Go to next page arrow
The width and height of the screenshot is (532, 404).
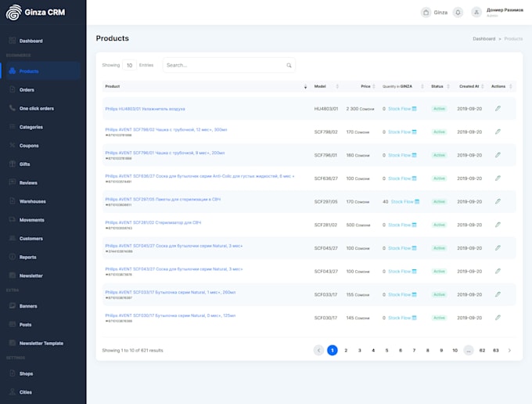[509, 350]
